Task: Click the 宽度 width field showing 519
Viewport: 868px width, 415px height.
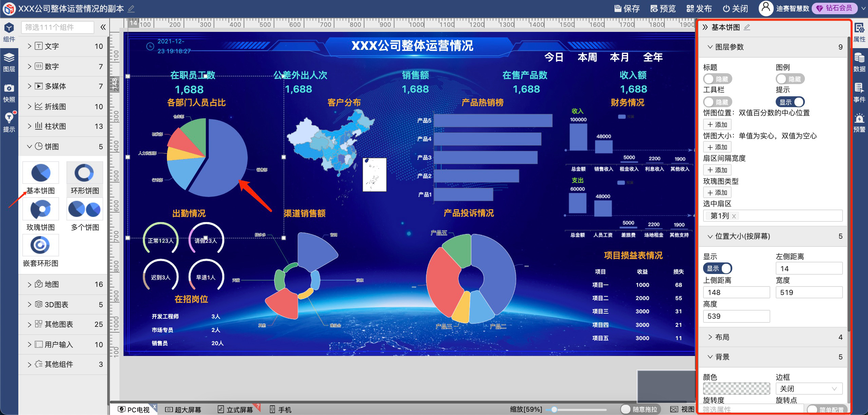Action: click(x=809, y=292)
